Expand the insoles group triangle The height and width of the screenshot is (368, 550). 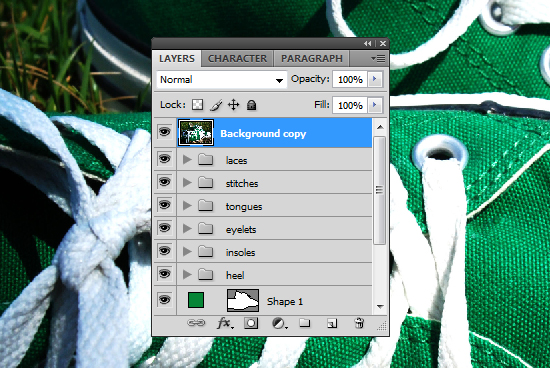tap(187, 252)
